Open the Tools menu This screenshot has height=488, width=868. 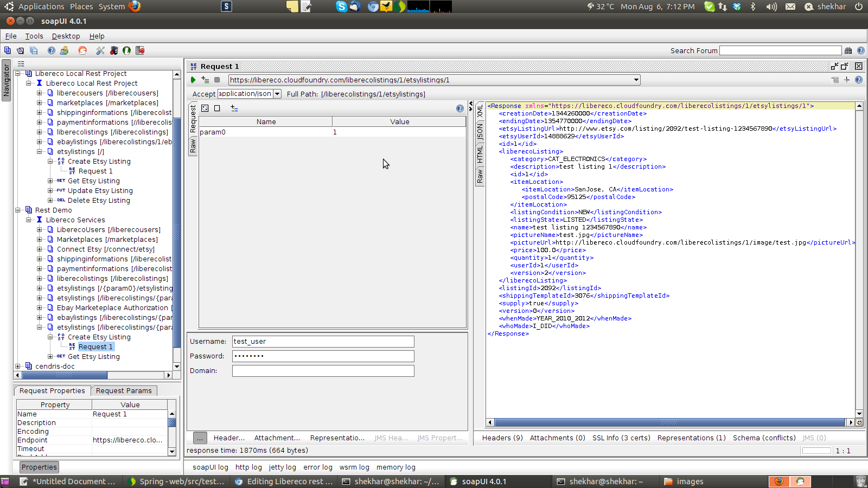coord(34,36)
